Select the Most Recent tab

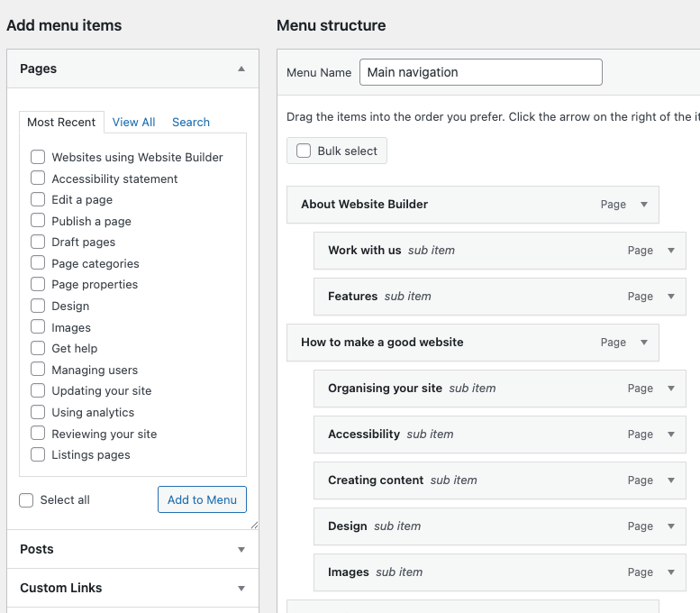(61, 123)
